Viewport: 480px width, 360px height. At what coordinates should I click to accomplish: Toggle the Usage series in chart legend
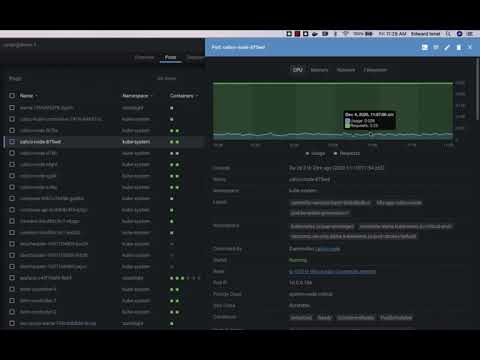pyautogui.click(x=315, y=153)
